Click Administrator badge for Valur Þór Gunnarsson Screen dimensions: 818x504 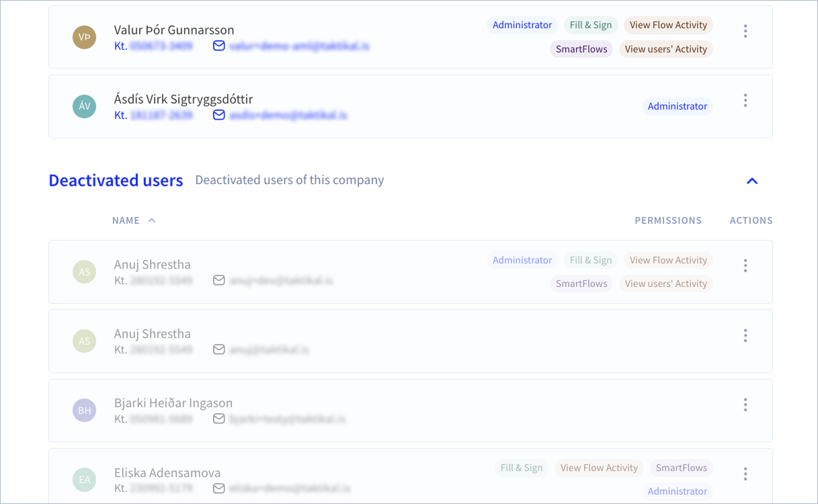522,25
